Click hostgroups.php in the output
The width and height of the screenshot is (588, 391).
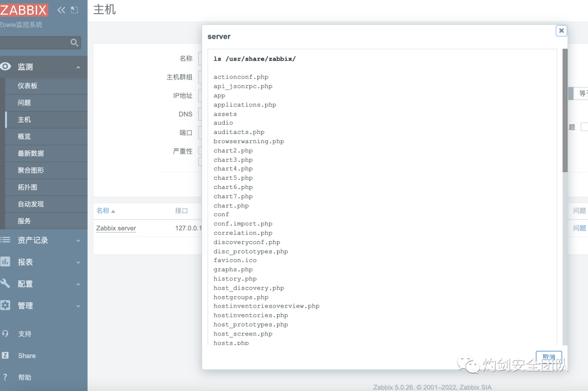click(x=241, y=297)
